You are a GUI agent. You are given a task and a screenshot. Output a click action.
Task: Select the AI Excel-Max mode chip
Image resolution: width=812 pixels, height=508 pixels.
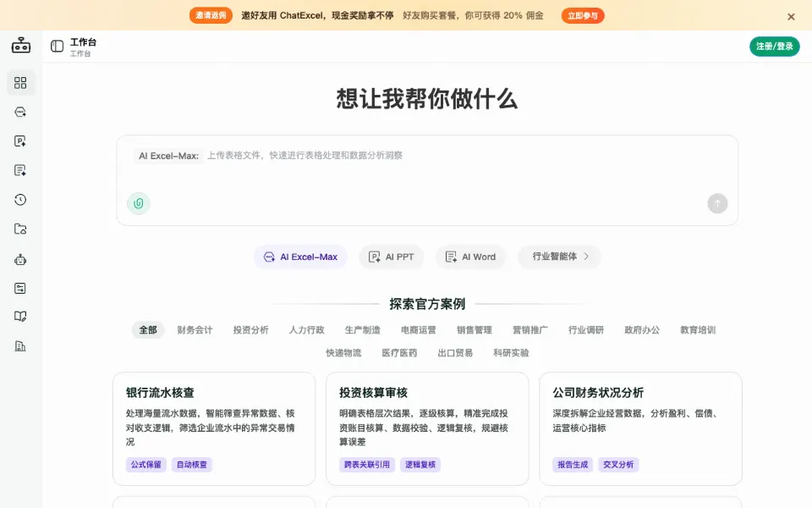tap(300, 257)
